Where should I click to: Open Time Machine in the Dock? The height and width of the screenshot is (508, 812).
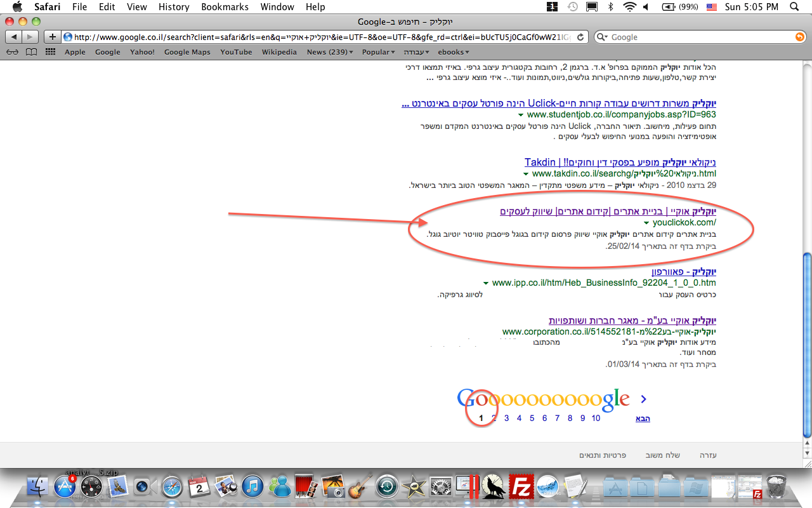(386, 487)
